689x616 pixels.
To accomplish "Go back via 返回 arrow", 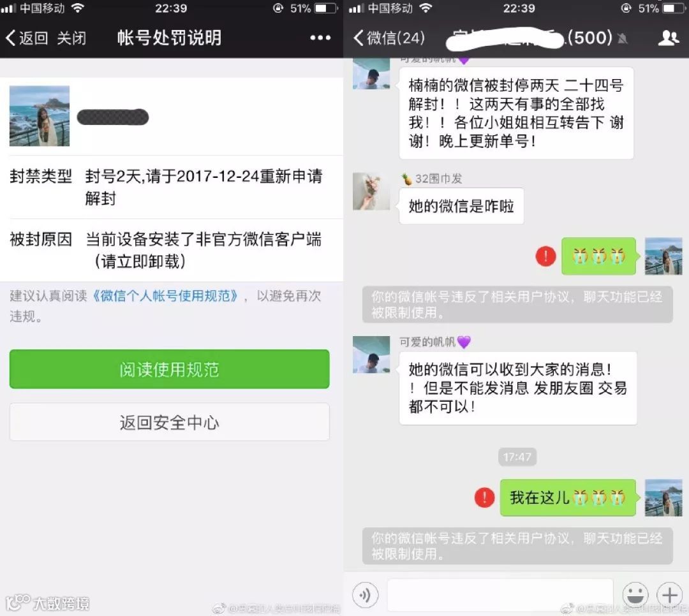I will pyautogui.click(x=26, y=38).
